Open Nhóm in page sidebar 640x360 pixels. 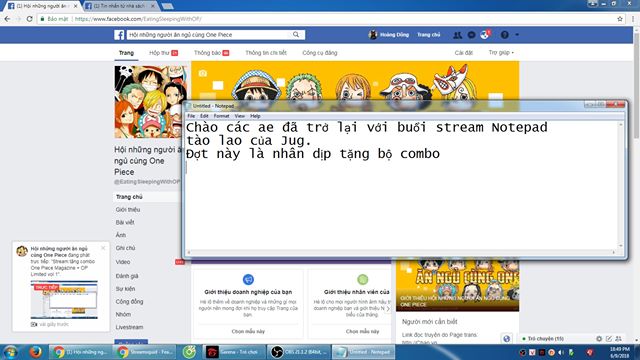point(123,314)
